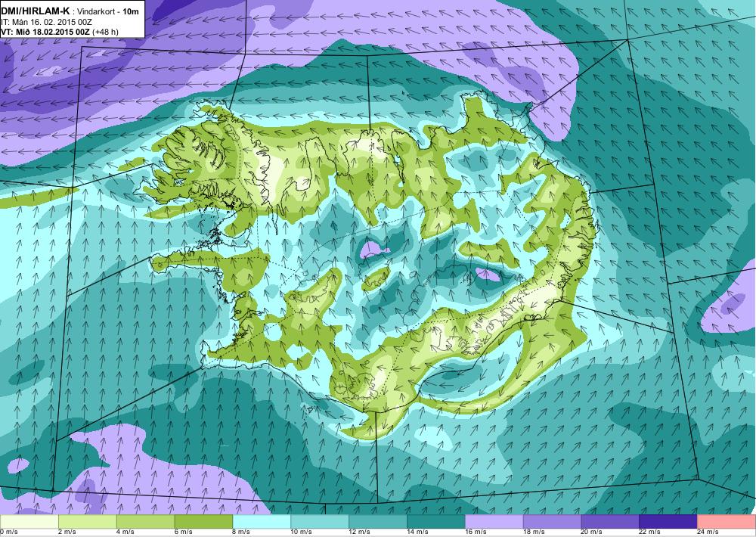Click the '10 m/s' legend label

point(302,532)
